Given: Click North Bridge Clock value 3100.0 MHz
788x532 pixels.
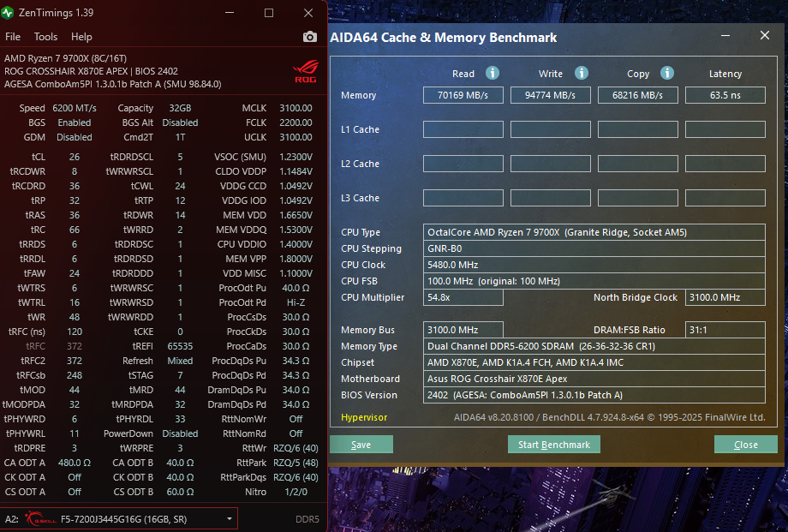Looking at the screenshot, I should coord(725,297).
